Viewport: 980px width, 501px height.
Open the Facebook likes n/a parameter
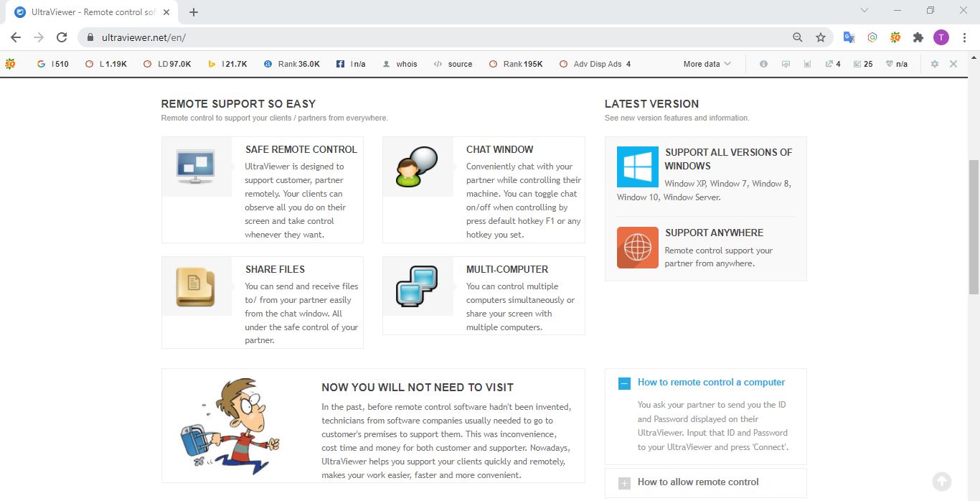click(351, 64)
